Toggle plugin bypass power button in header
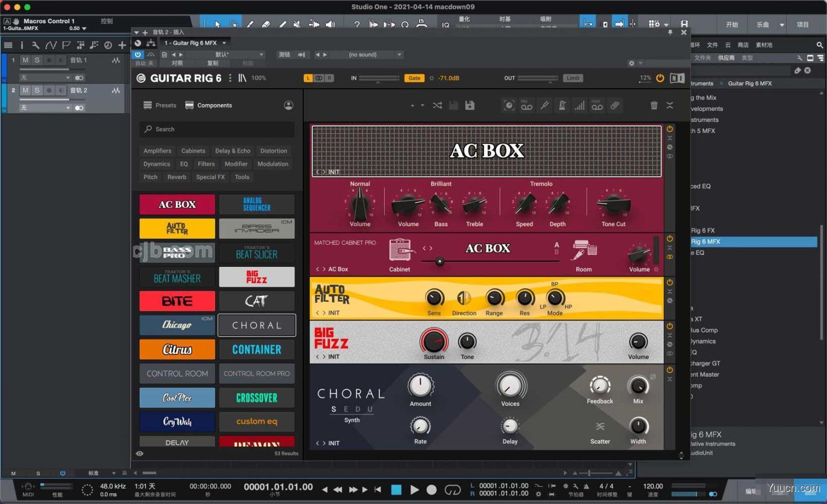 (138, 55)
